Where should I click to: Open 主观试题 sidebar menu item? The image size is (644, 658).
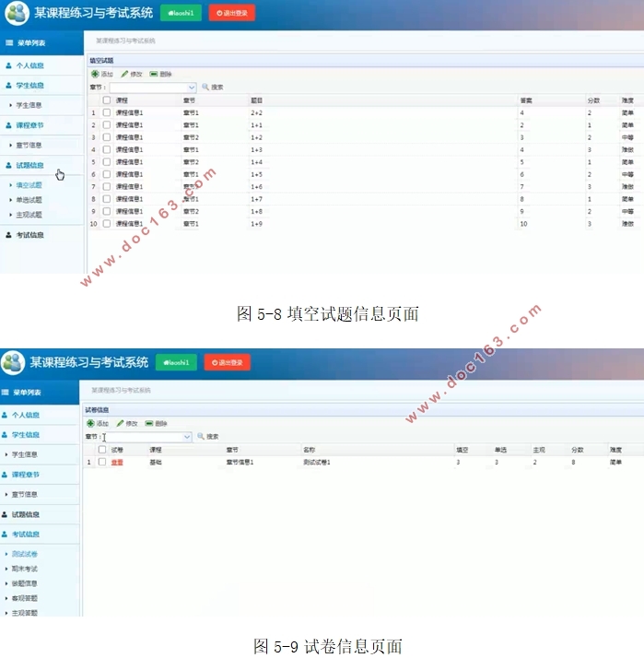click(29, 215)
